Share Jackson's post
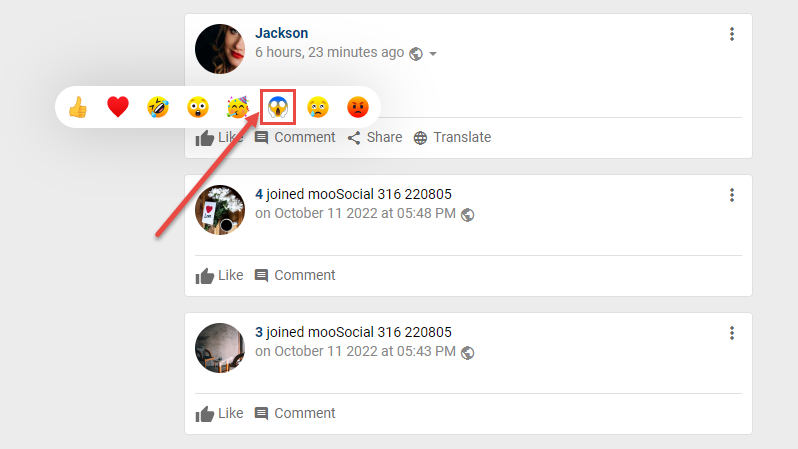 (375, 137)
